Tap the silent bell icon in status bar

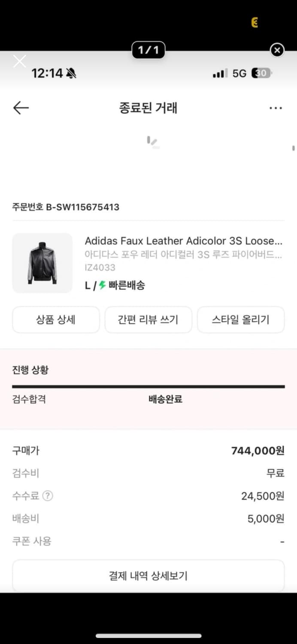click(71, 73)
